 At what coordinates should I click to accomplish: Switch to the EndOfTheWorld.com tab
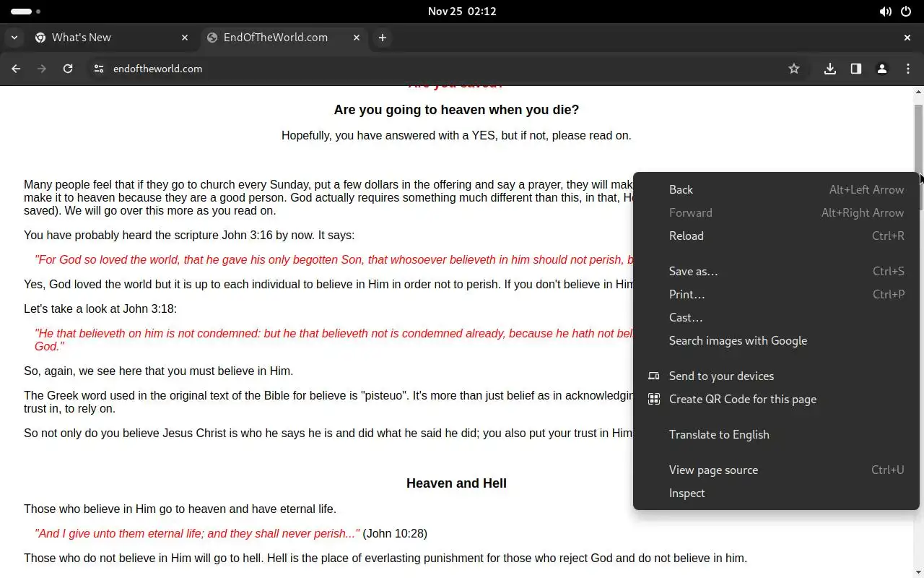(x=284, y=38)
